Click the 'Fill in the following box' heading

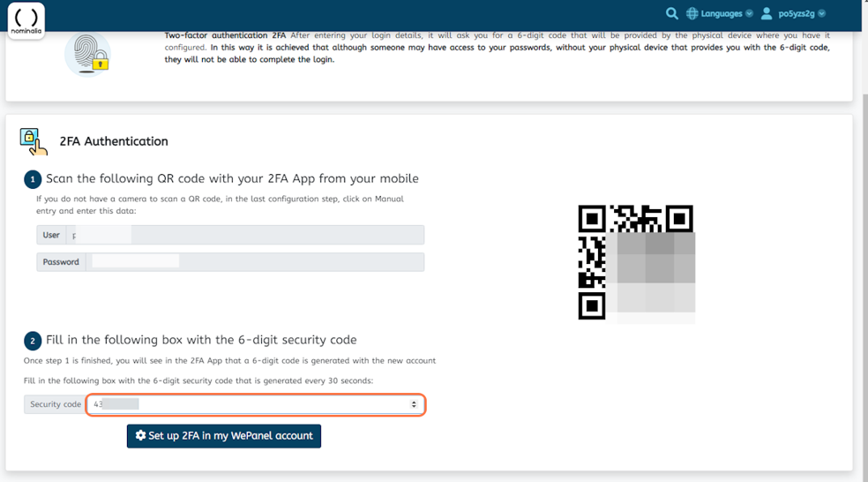201,340
